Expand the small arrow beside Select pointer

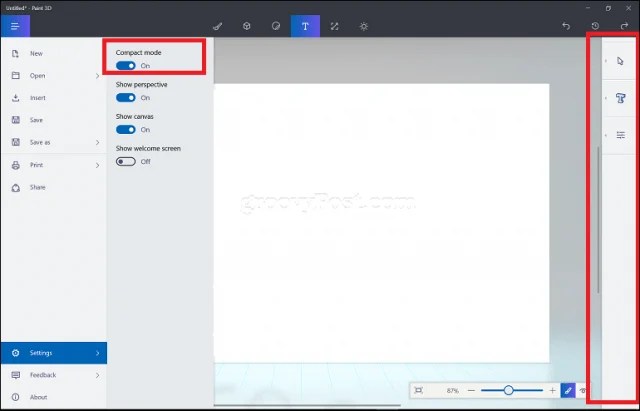(606, 61)
